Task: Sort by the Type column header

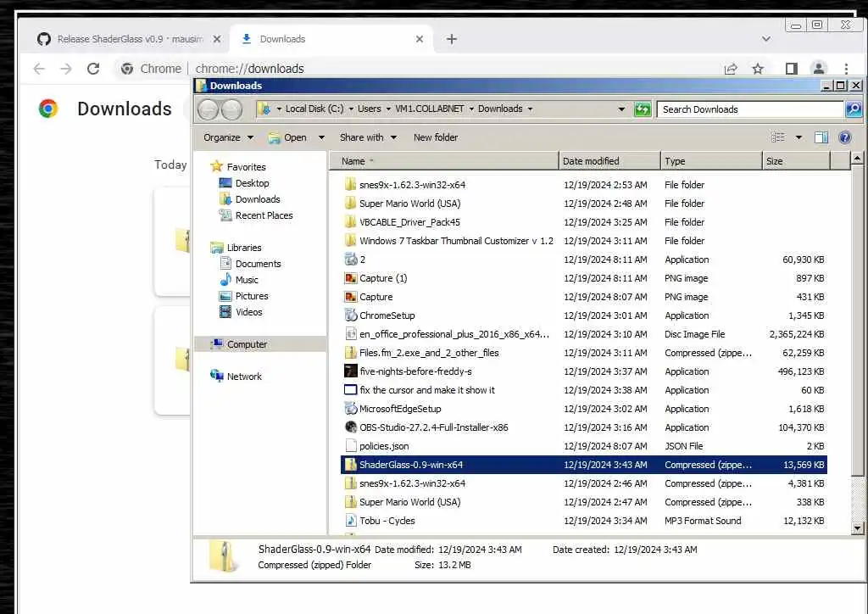Action: (712, 161)
